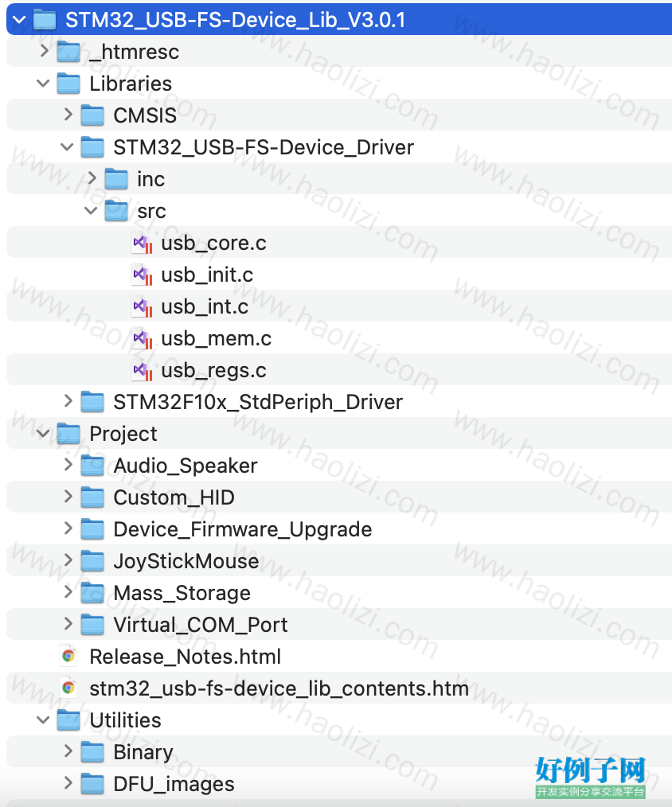Click the STM32F10x_StdPeriph_Driver folder icon

[92, 402]
